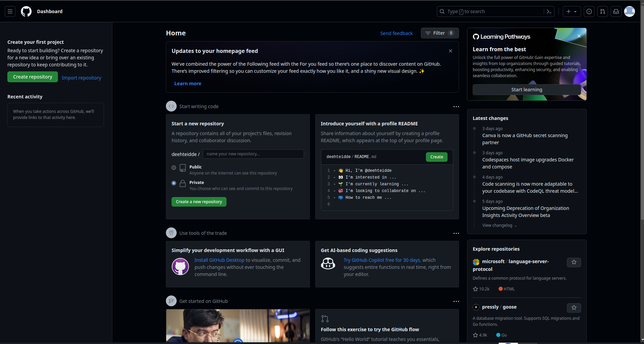
Task: Open Use tools of the trade options menu
Action: [456, 233]
